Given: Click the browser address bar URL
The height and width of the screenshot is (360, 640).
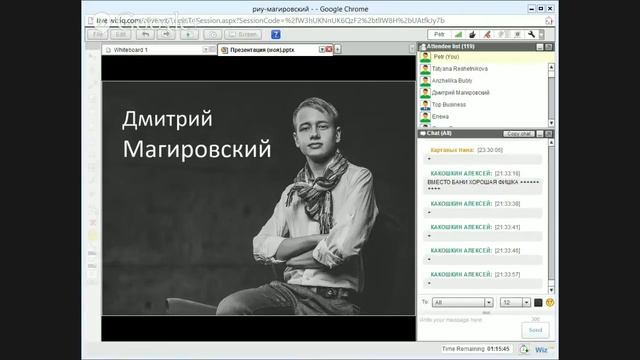Looking at the screenshot, I should [x=270, y=20].
